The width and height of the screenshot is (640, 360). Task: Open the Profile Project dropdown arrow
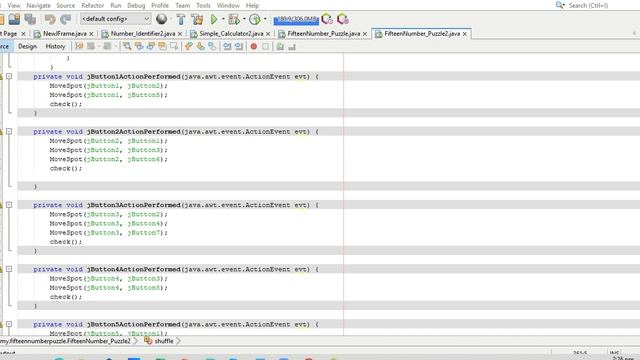[265, 19]
